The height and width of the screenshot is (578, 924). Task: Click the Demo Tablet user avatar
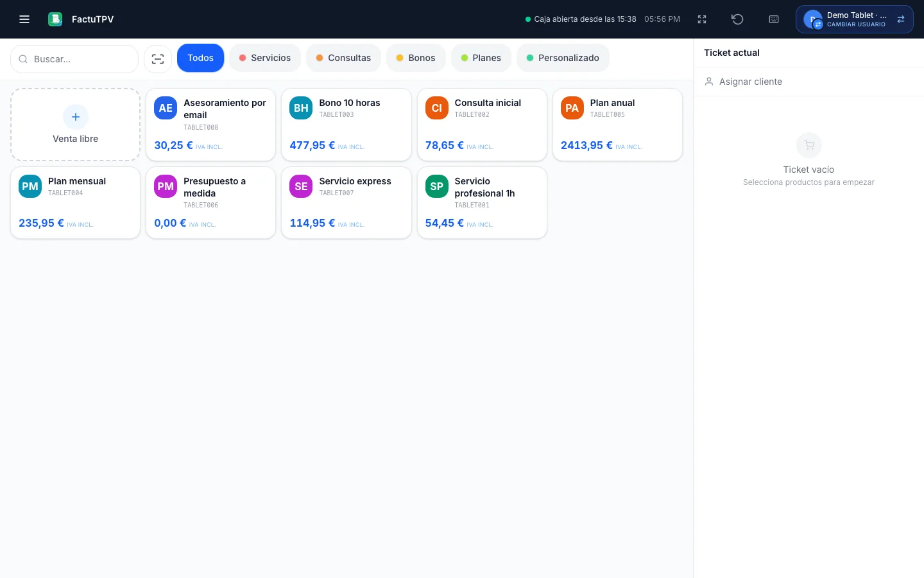[813, 19]
